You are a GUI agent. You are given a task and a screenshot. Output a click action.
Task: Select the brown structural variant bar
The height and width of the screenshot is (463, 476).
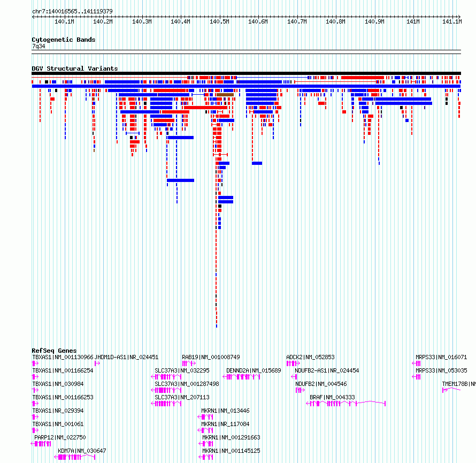pos(225,95)
